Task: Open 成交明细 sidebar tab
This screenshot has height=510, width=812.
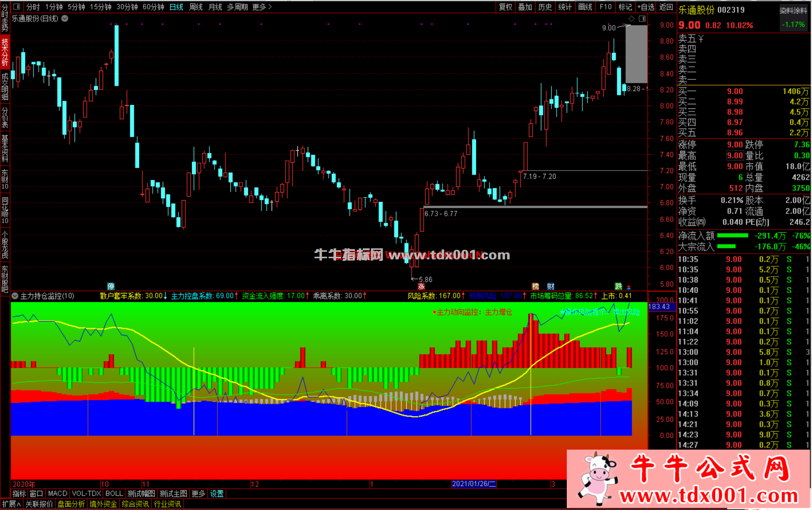Action: 5,86
